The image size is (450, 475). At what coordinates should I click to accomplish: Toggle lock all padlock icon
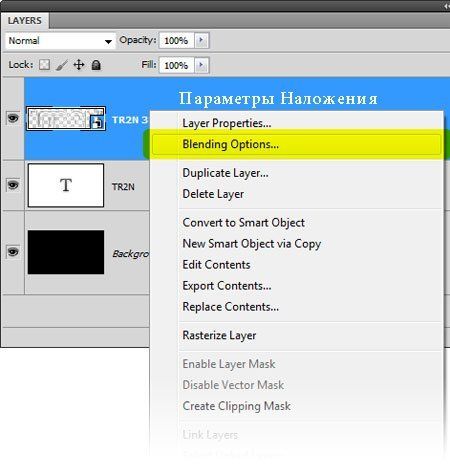click(x=96, y=65)
